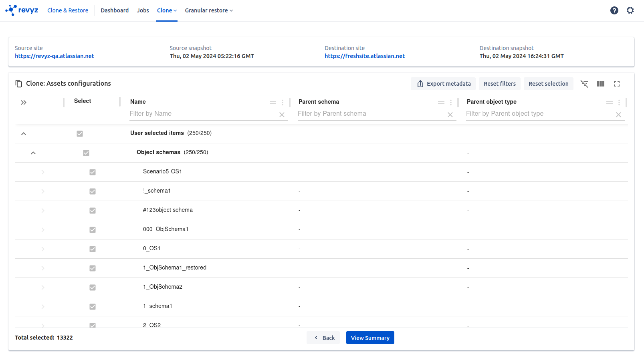Collapse User selected items group

pos(24,134)
